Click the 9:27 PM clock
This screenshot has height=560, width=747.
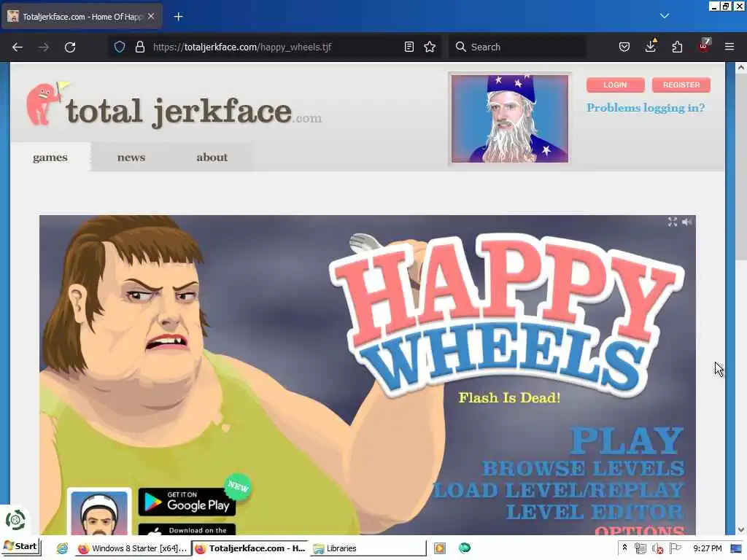coord(707,548)
